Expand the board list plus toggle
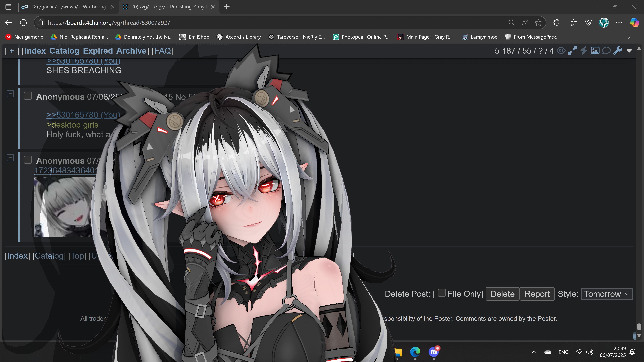Viewport: 644px width, 362px height. point(12,51)
